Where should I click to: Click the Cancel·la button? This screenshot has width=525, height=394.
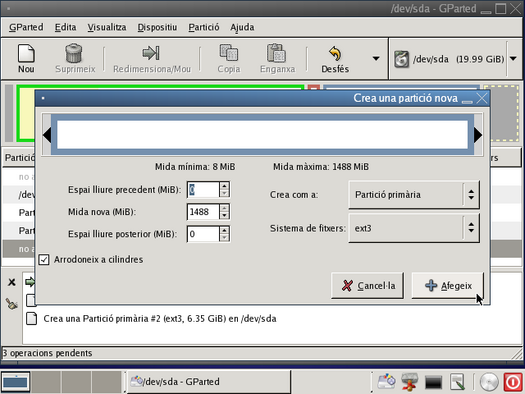pyautogui.click(x=367, y=286)
